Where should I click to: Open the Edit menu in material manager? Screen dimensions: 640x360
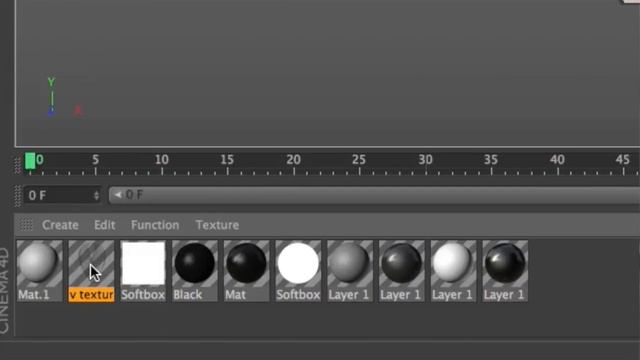104,225
